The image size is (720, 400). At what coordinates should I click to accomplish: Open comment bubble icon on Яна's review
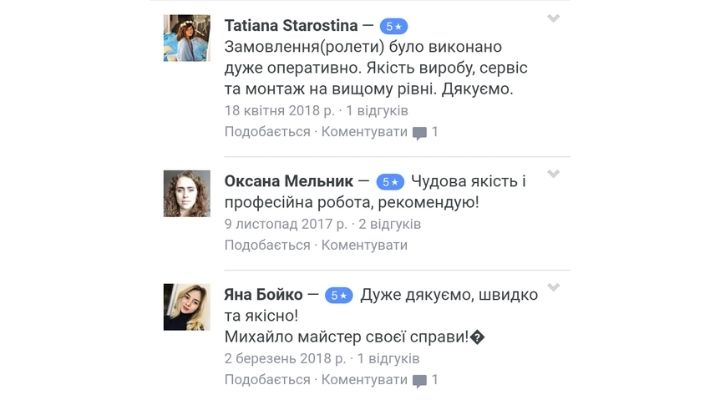pos(419,381)
